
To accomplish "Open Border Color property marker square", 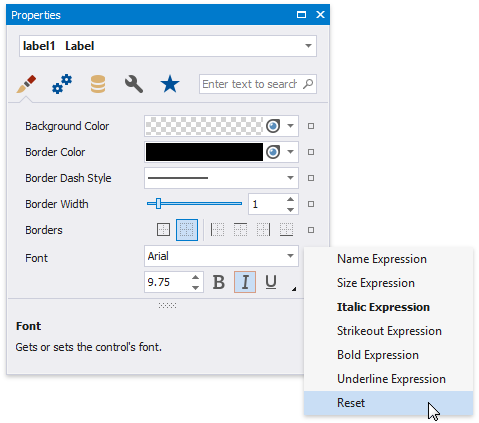I will click(x=311, y=152).
